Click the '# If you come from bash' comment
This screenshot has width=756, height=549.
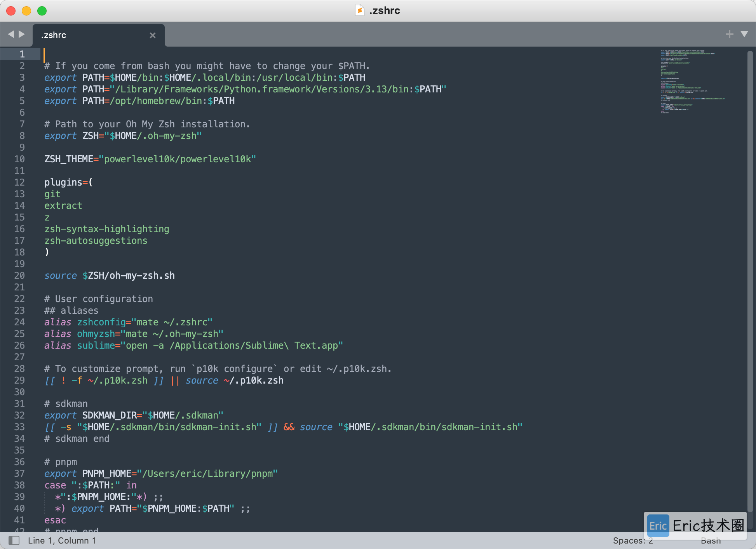click(x=207, y=66)
